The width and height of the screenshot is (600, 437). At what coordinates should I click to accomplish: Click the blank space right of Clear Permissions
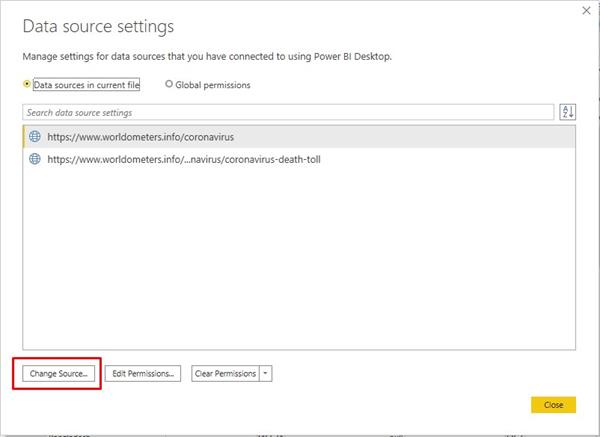click(420, 373)
